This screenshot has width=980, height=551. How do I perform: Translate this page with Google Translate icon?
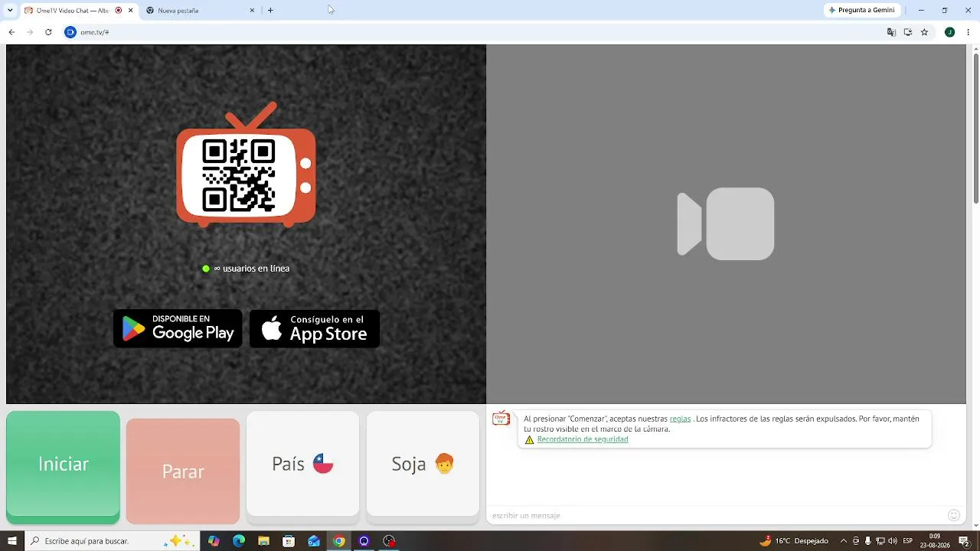891,32
